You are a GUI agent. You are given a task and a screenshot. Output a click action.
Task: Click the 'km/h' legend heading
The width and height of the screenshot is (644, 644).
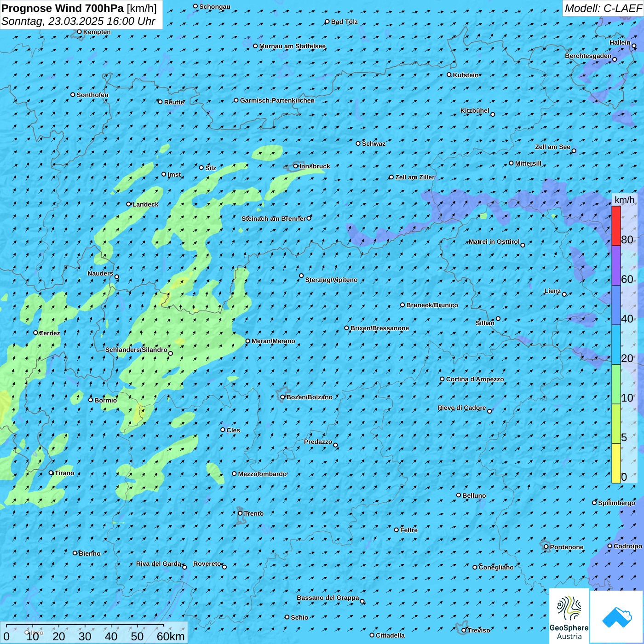(624, 200)
